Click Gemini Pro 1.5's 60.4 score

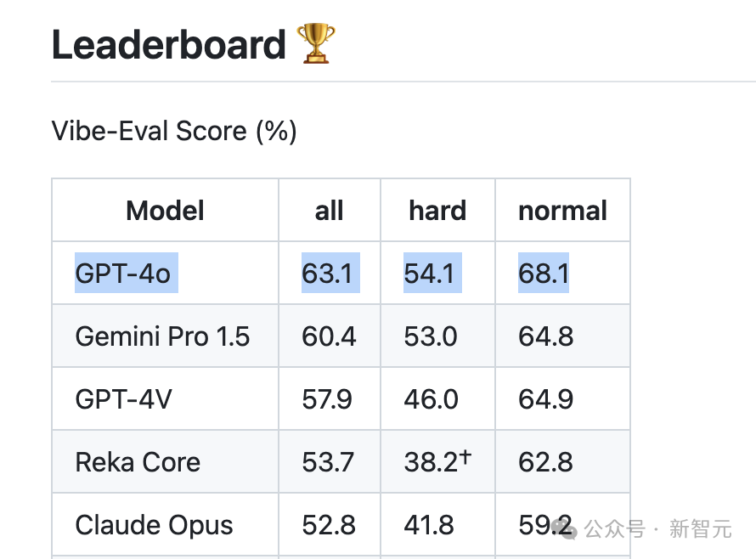click(x=329, y=336)
